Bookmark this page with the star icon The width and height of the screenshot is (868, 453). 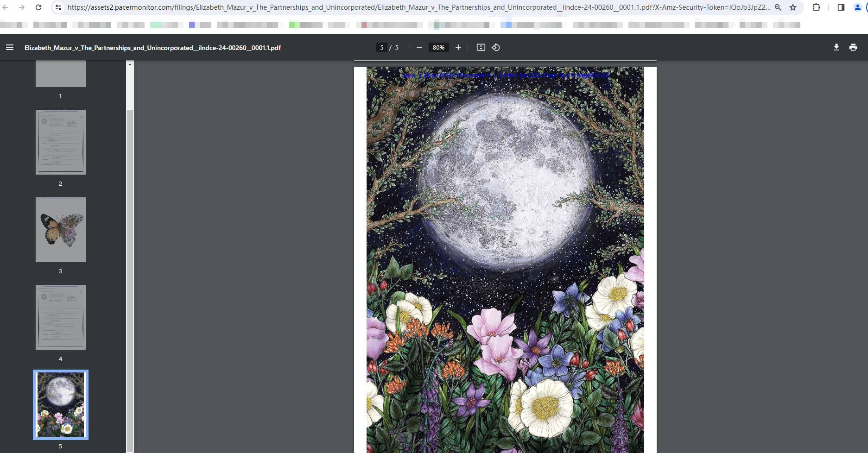point(793,7)
